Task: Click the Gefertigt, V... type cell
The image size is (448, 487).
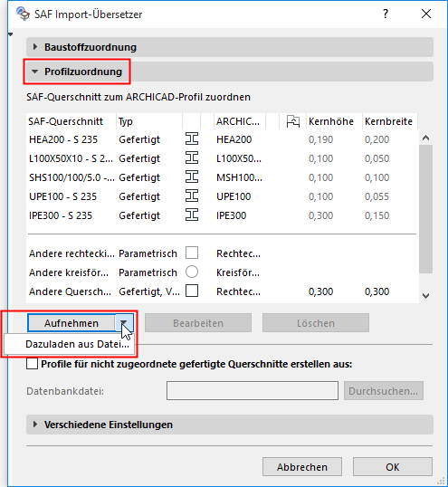Action: (149, 291)
